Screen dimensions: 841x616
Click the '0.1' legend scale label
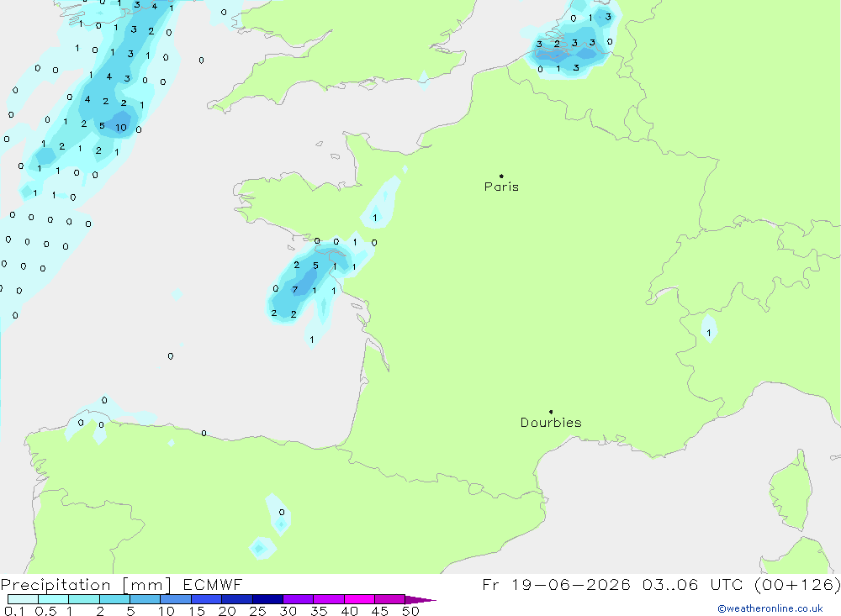pyautogui.click(x=14, y=611)
